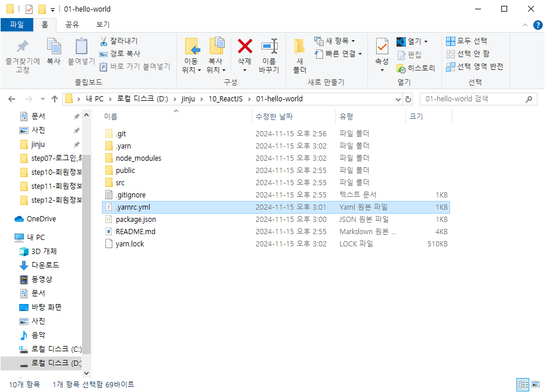Open Help with the blue question mark
Screen dimensions: 545x392
click(x=537, y=25)
